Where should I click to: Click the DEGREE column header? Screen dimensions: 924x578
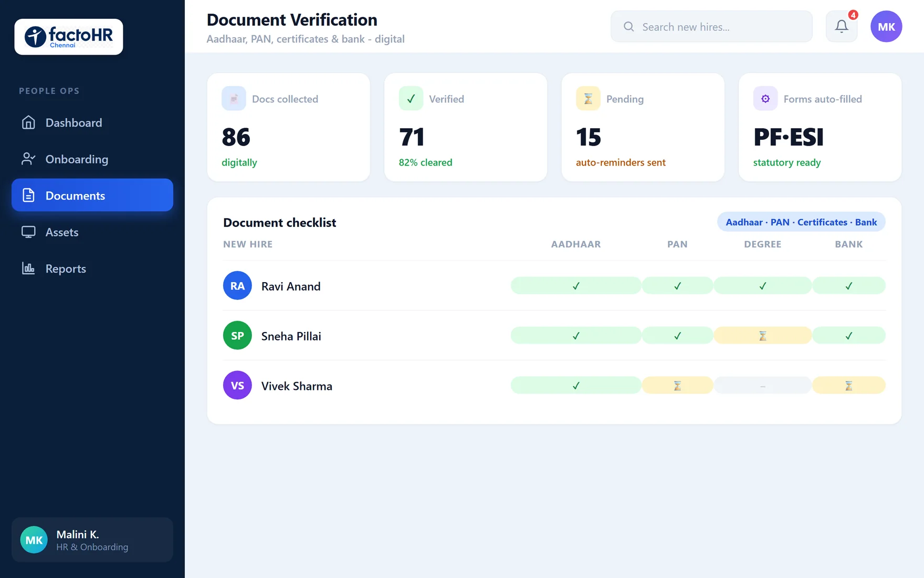pyautogui.click(x=763, y=244)
